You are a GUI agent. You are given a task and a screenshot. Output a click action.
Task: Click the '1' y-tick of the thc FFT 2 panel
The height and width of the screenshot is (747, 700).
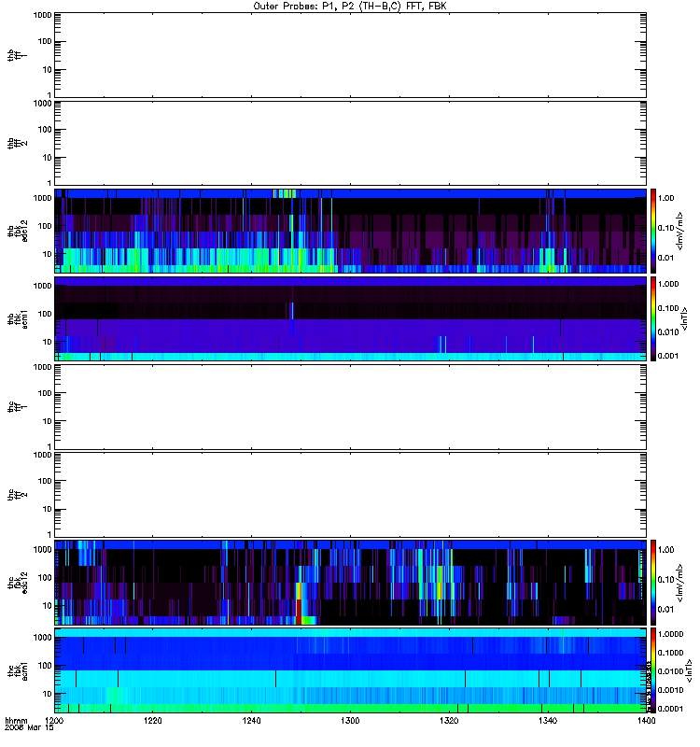point(49,534)
